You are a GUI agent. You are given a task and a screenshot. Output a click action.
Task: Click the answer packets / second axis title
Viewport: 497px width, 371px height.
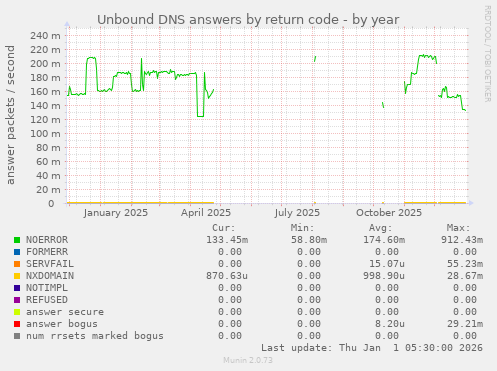click(11, 115)
